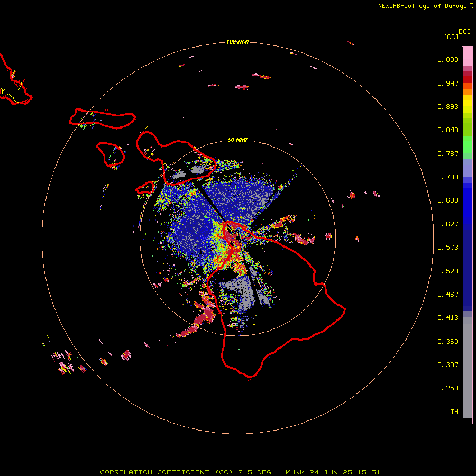Click the bright green color bar segment

click(x=467, y=144)
